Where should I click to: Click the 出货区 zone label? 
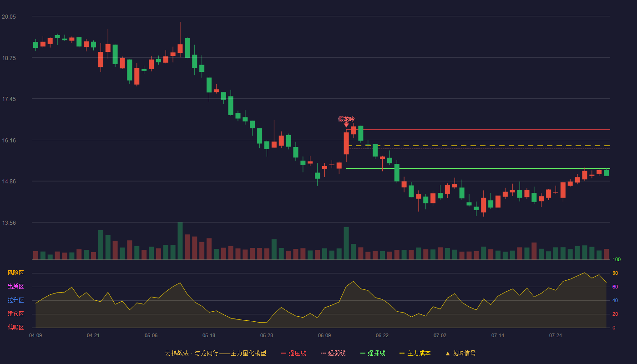[15, 287]
